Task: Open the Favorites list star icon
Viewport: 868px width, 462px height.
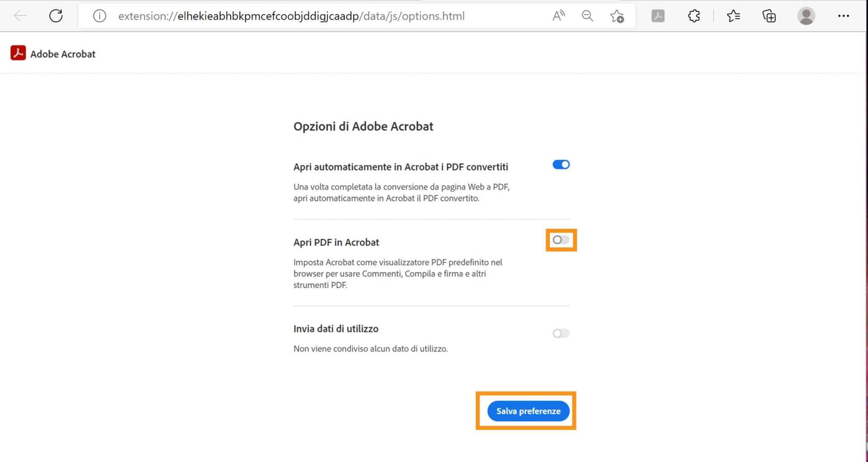Action: 733,15
